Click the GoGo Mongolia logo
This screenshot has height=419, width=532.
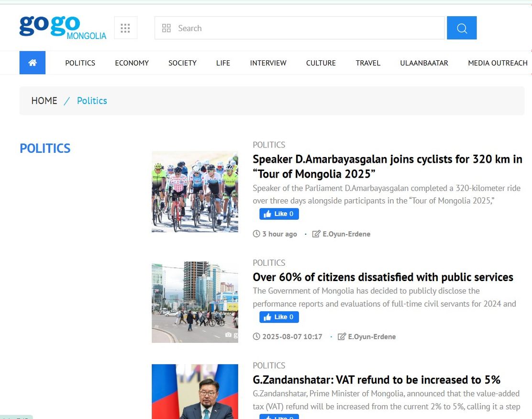(x=63, y=27)
